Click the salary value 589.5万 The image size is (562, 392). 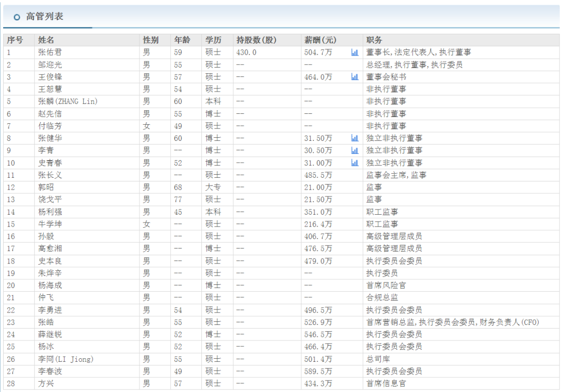(x=318, y=371)
